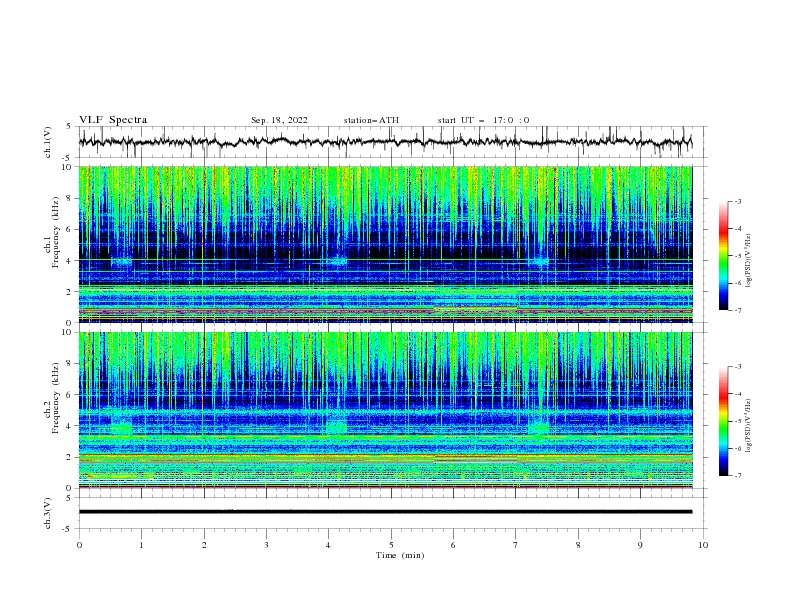
Task: Click the 'Time (min)' axis label
Action: pos(400,555)
